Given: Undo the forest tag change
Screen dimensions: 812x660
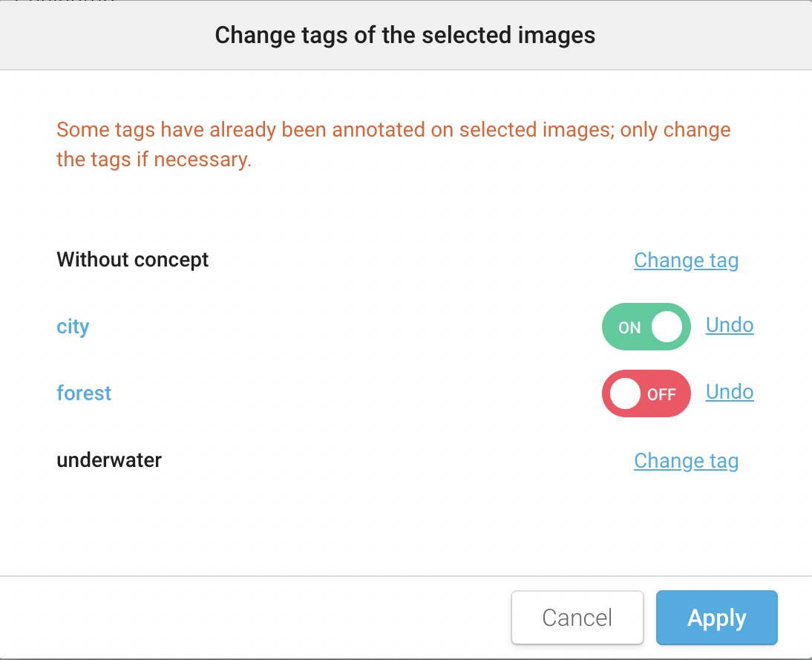Looking at the screenshot, I should coord(730,392).
